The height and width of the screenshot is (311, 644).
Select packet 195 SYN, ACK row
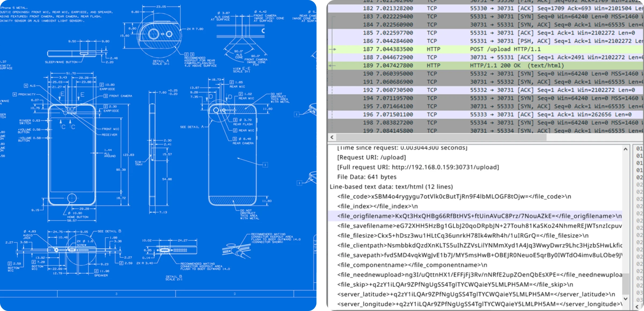486,106
